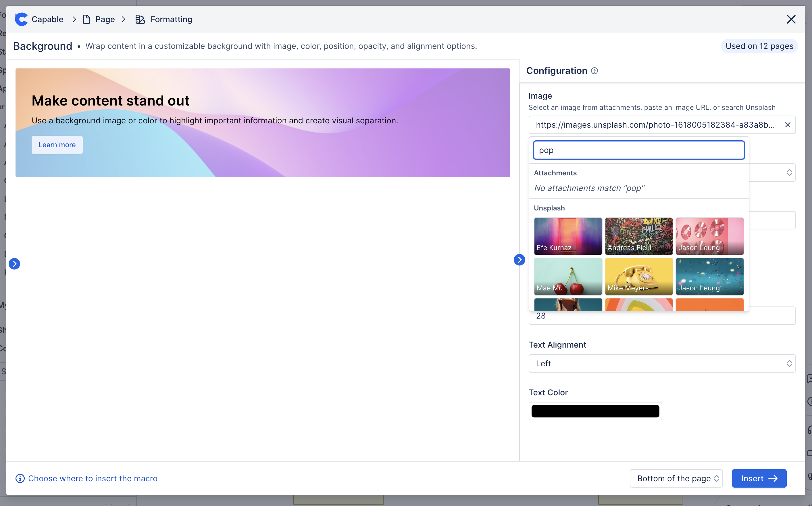Click the Page breadcrumb document icon
The image size is (812, 506).
coord(86,20)
